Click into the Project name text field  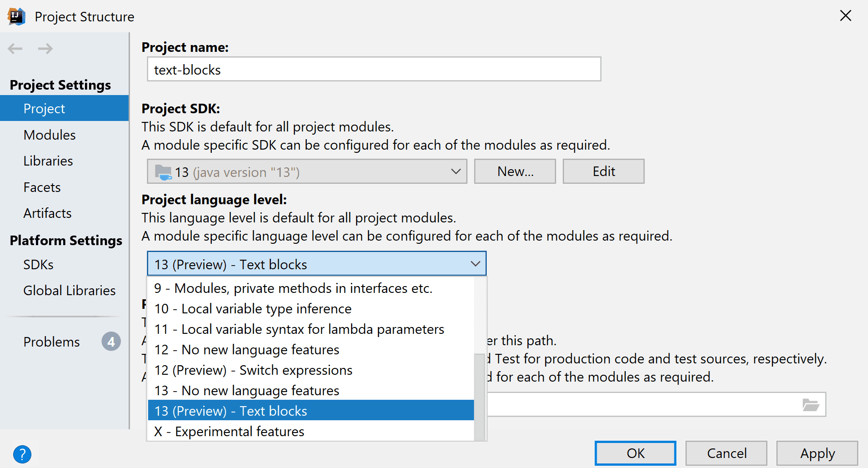tap(374, 70)
